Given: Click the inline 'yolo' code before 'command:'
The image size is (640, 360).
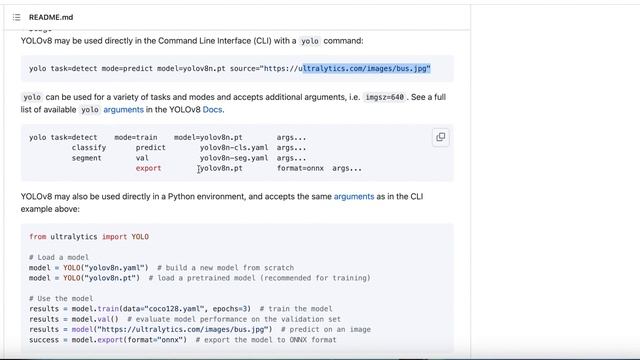Looking at the screenshot, I should (310, 41).
